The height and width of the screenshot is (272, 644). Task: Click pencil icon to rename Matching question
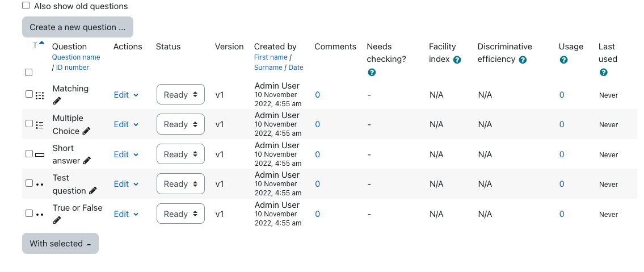pyautogui.click(x=57, y=101)
